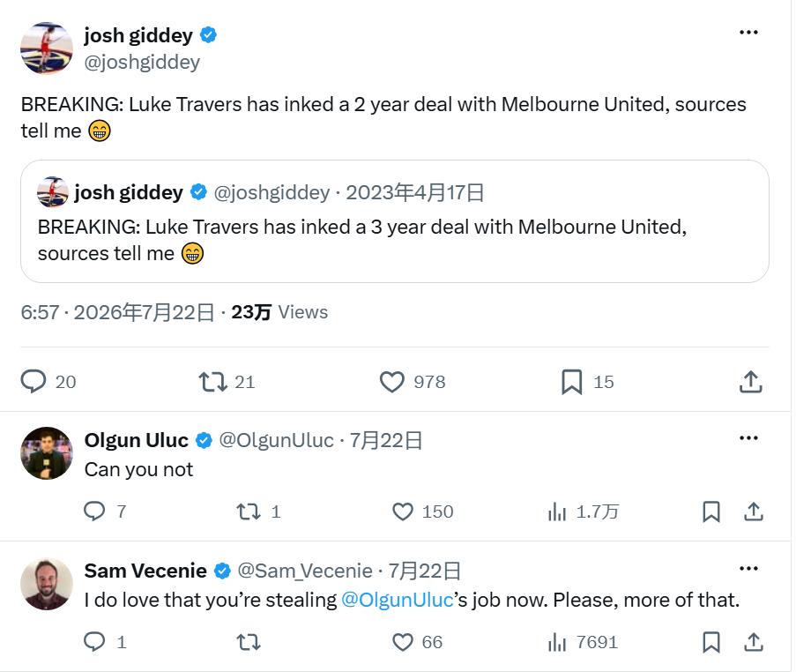Open the quoted 3 year deal tweet

394,221
